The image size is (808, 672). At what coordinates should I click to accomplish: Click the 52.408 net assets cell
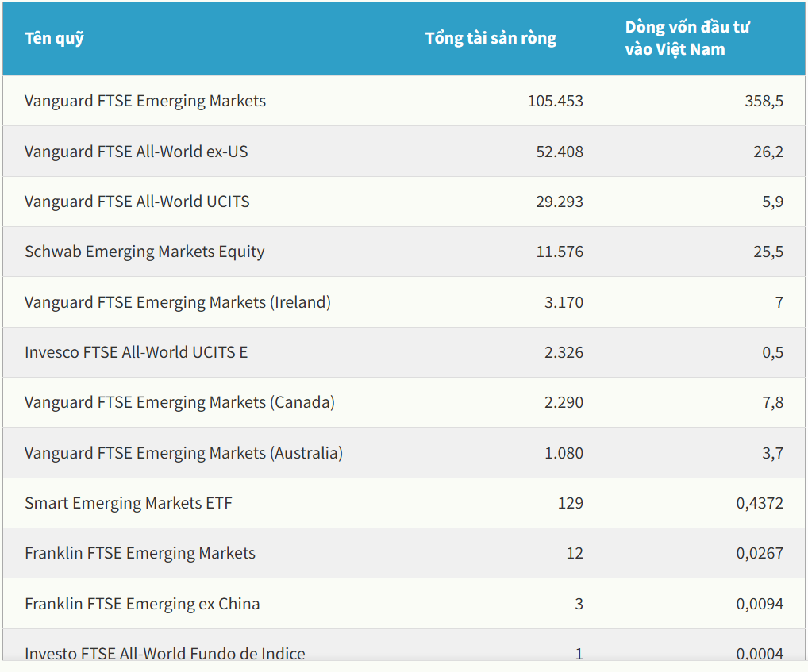559,151
